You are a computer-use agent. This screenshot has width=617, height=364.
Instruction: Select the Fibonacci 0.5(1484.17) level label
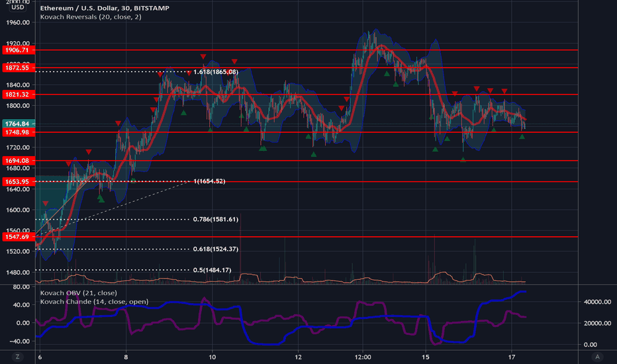pos(212,270)
